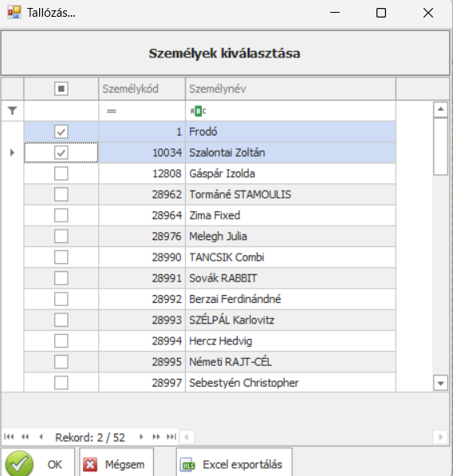Check the checkbox for Tormáné STAMOULIS
Viewport: 453px width, 476px height.
click(61, 195)
